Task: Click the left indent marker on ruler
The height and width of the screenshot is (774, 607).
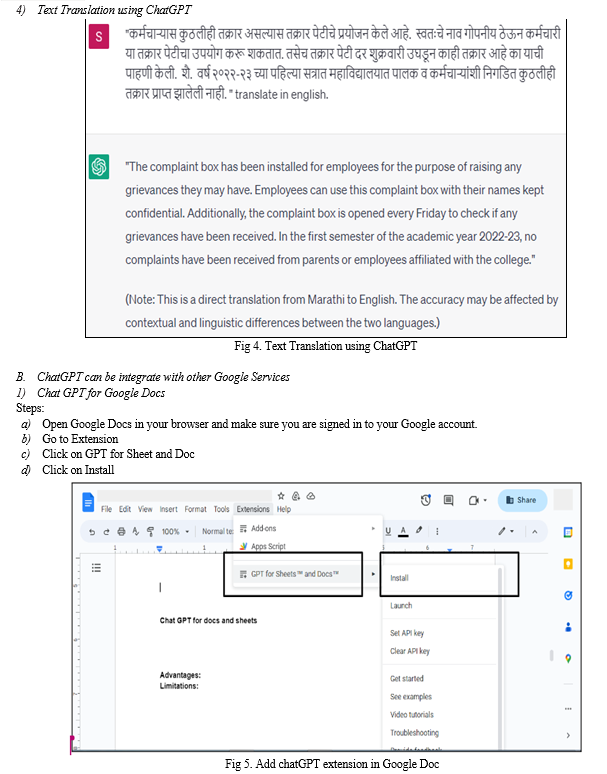Action: click(159, 549)
